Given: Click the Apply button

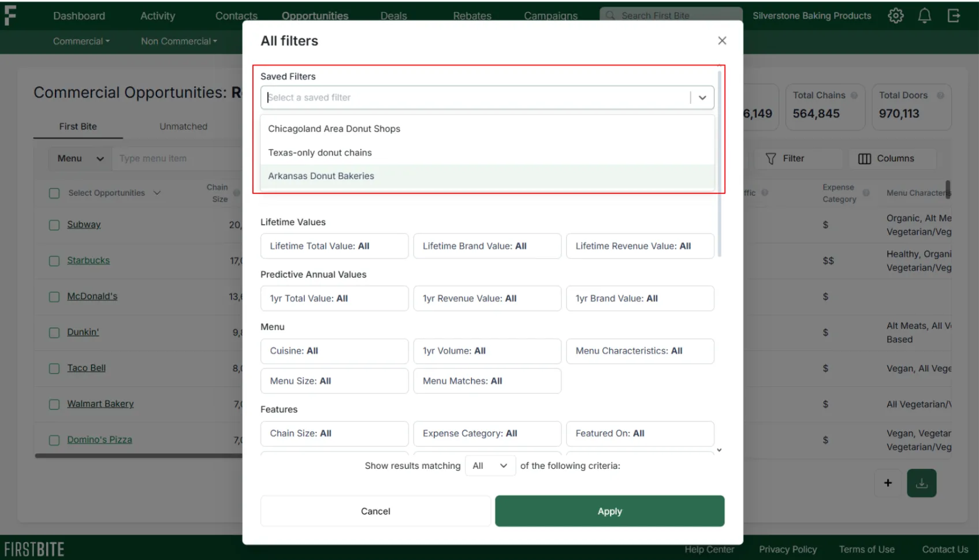Looking at the screenshot, I should tap(609, 511).
